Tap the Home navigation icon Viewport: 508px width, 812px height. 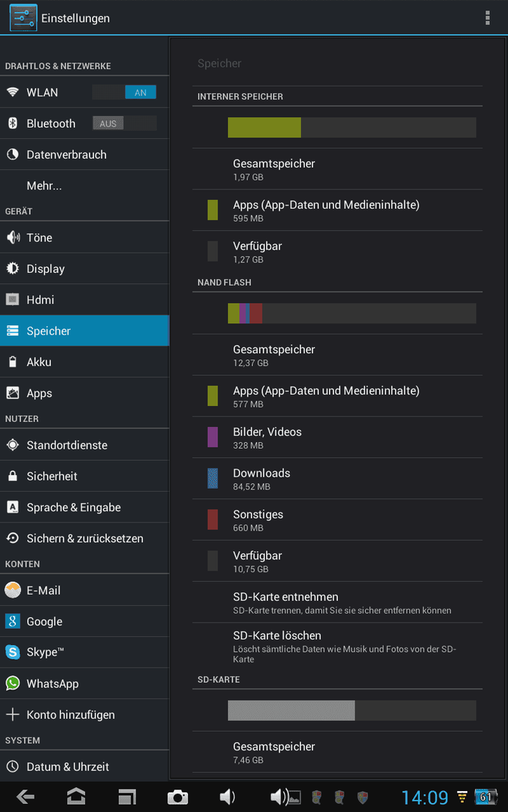tap(76, 796)
